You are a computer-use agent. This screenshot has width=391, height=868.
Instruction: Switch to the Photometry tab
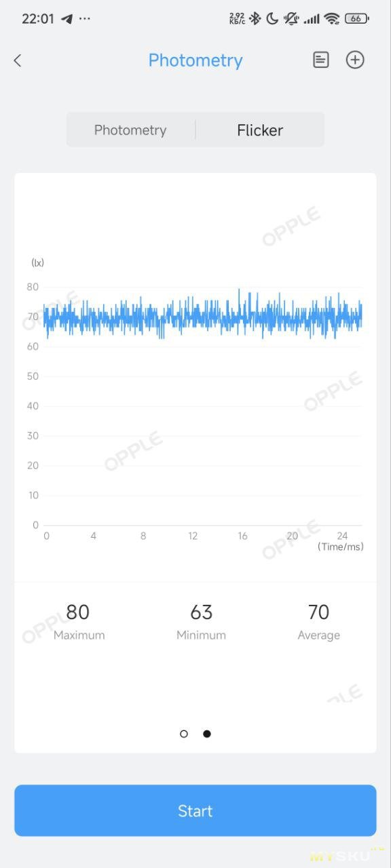tap(130, 130)
